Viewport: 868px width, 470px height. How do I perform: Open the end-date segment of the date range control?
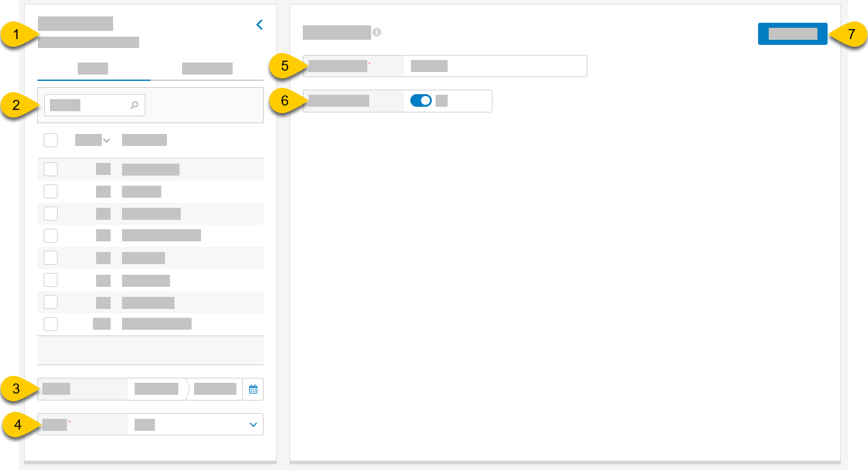point(215,389)
